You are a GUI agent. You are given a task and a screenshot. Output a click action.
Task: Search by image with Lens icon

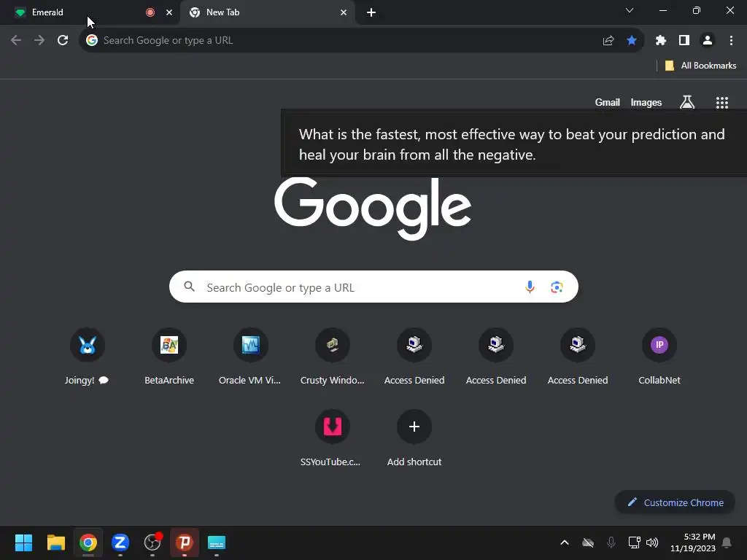click(557, 287)
